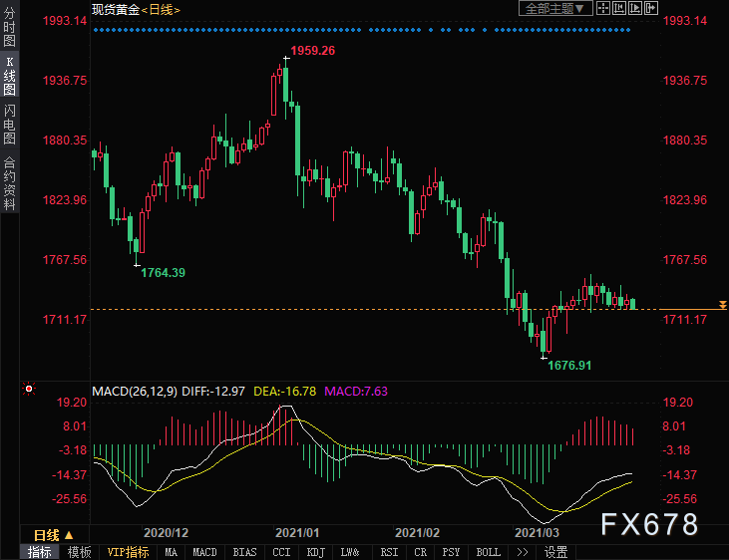Click the 2020/12 date axis label

pyautogui.click(x=166, y=532)
